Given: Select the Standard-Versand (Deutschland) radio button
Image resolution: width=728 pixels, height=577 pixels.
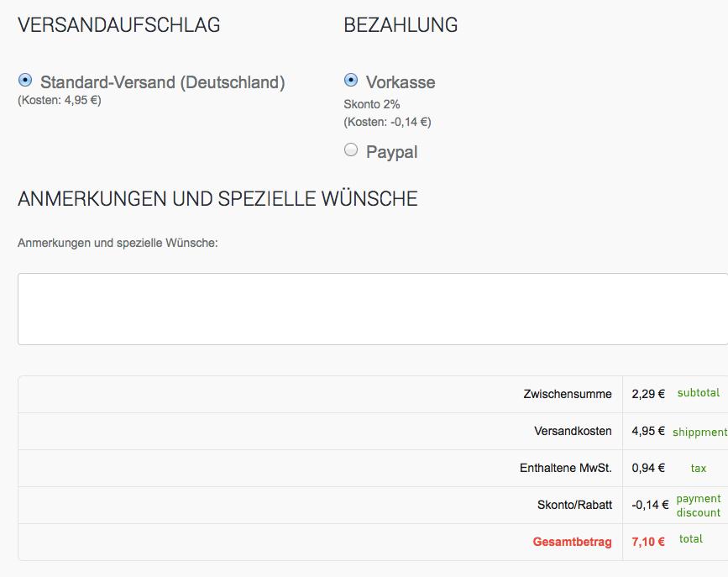Looking at the screenshot, I should (25, 81).
